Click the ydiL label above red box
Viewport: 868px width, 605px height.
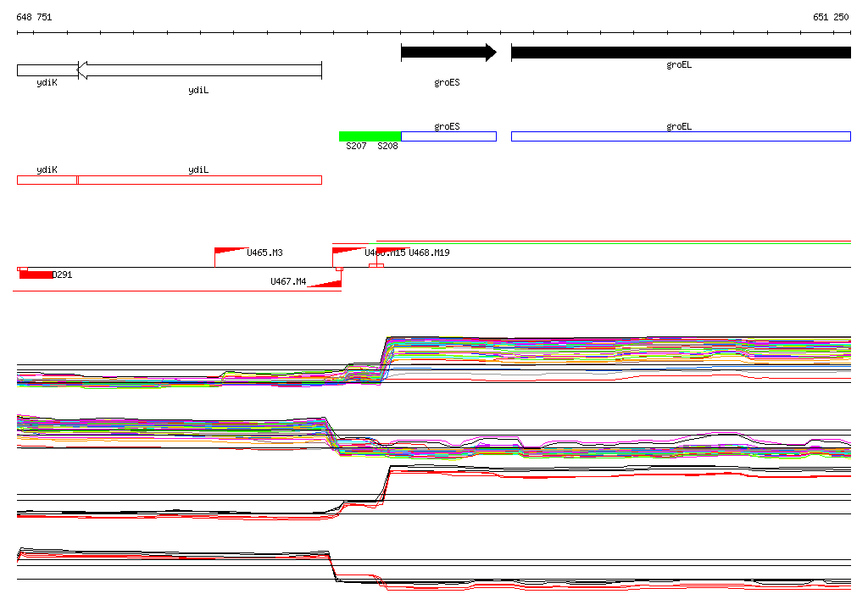pyautogui.click(x=198, y=169)
